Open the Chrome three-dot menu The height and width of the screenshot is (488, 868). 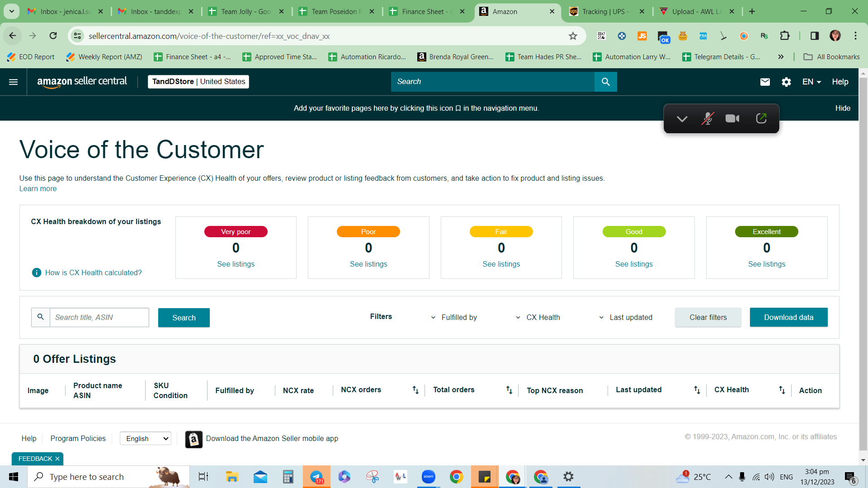click(855, 36)
